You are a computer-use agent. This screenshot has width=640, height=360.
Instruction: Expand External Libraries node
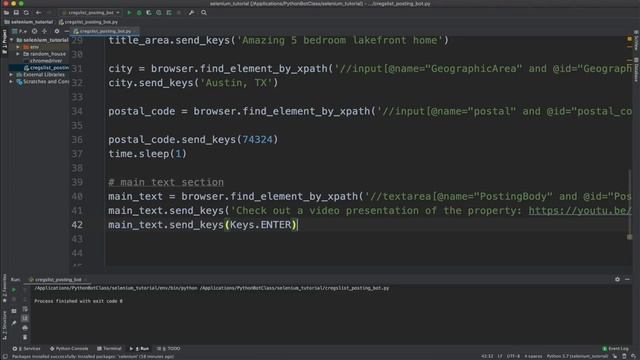pyautogui.click(x=11, y=75)
